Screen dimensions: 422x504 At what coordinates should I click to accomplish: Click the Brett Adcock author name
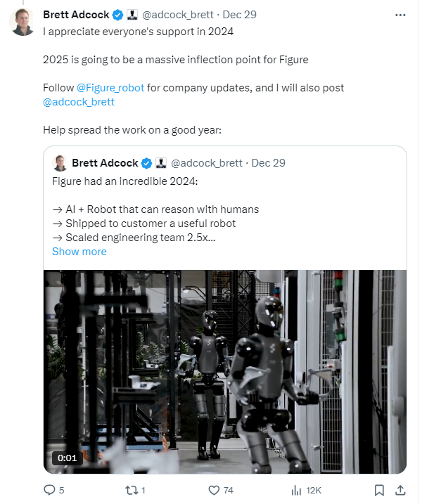(75, 14)
